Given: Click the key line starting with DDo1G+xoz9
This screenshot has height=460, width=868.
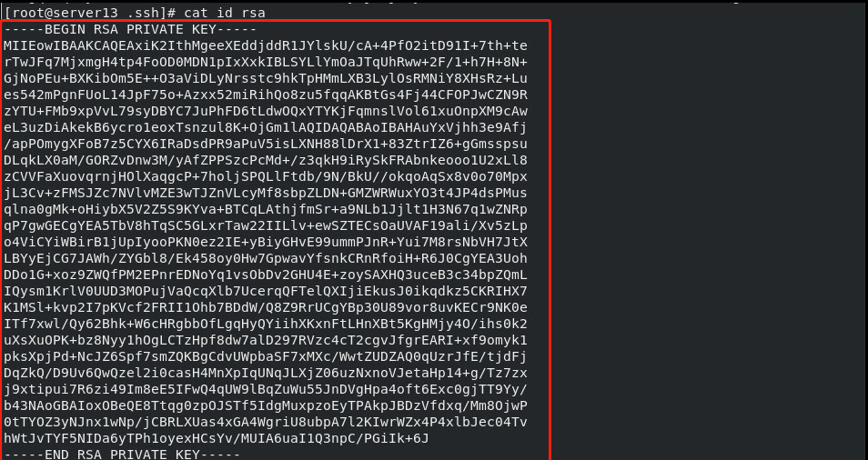Looking at the screenshot, I should (x=266, y=275).
